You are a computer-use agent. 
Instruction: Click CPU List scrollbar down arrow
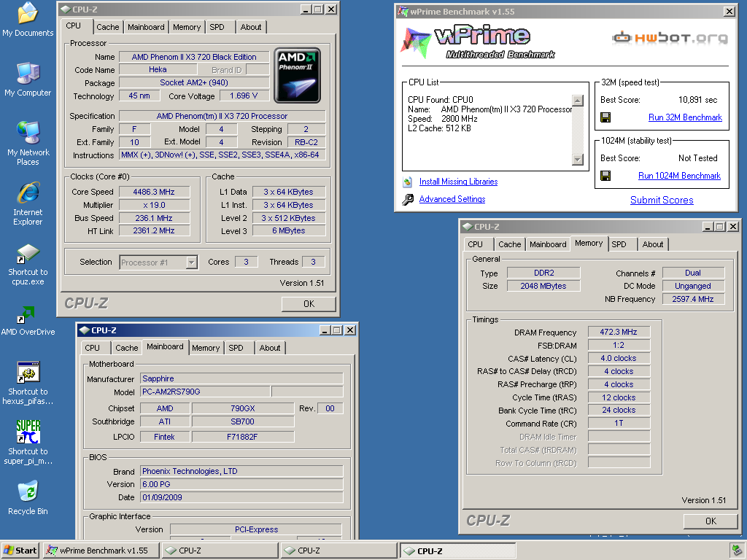point(578,160)
